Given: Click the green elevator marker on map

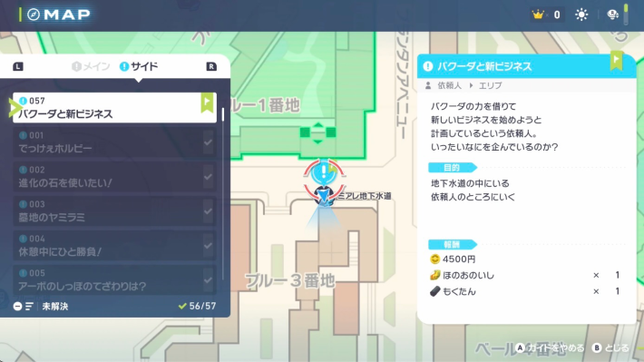Looking at the screenshot, I should [317, 132].
